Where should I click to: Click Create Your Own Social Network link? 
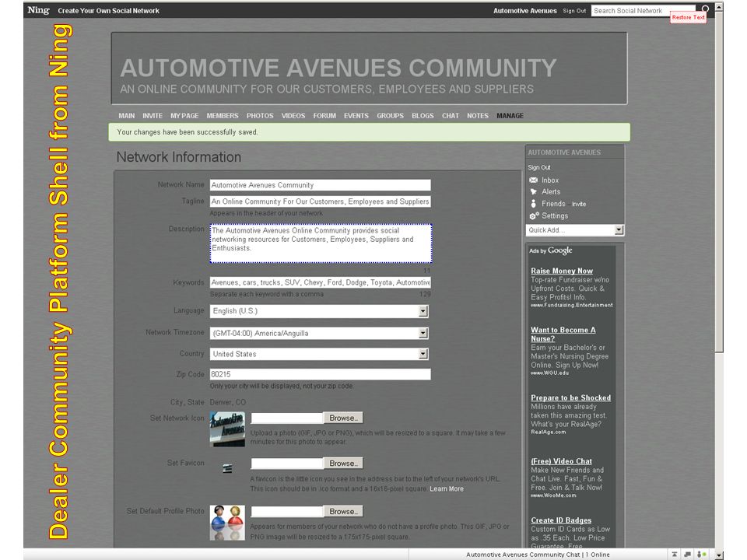pos(109,10)
